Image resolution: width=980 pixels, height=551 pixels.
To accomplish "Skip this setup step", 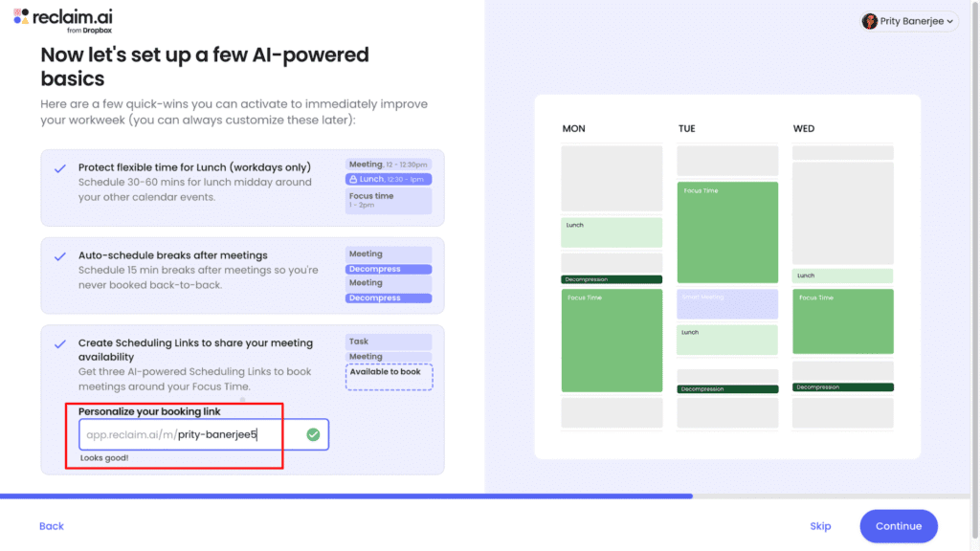I will (x=820, y=525).
